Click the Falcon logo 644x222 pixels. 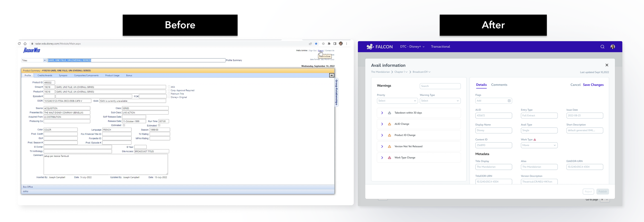pyautogui.click(x=379, y=47)
